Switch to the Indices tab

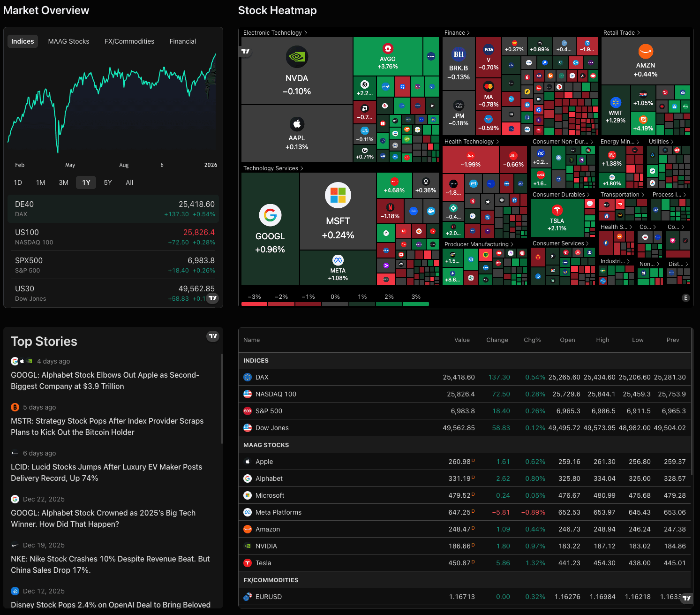[x=23, y=41]
